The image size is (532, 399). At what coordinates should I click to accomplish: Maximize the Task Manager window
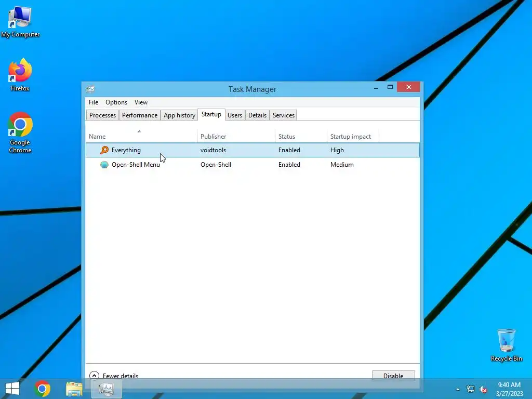(390, 87)
